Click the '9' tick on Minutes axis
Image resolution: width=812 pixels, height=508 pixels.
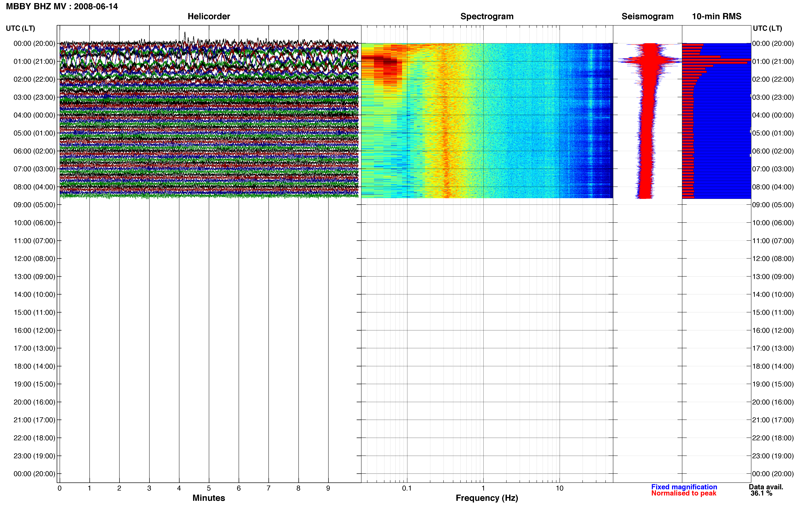pos(328,488)
